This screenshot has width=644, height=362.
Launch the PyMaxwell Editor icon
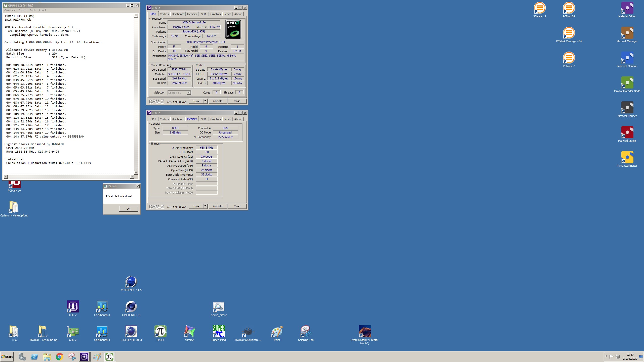pos(627,159)
